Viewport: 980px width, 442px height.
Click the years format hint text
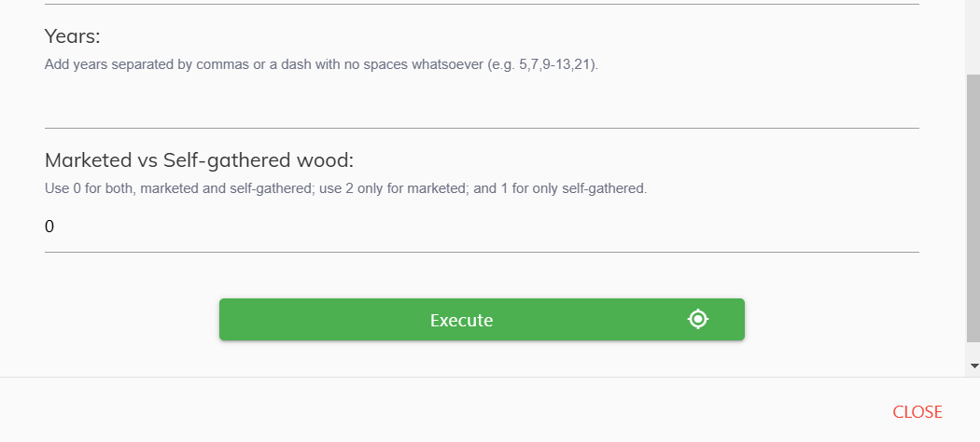(x=321, y=65)
